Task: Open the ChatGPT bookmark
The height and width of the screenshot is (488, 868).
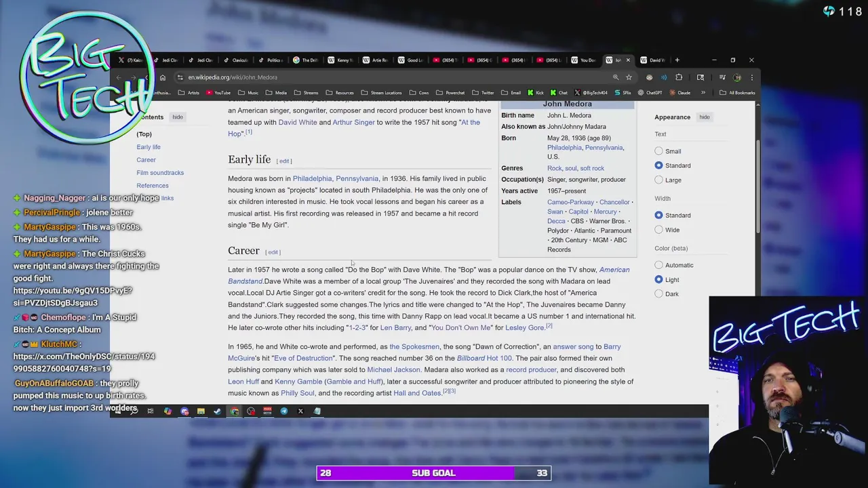Action: (x=650, y=93)
